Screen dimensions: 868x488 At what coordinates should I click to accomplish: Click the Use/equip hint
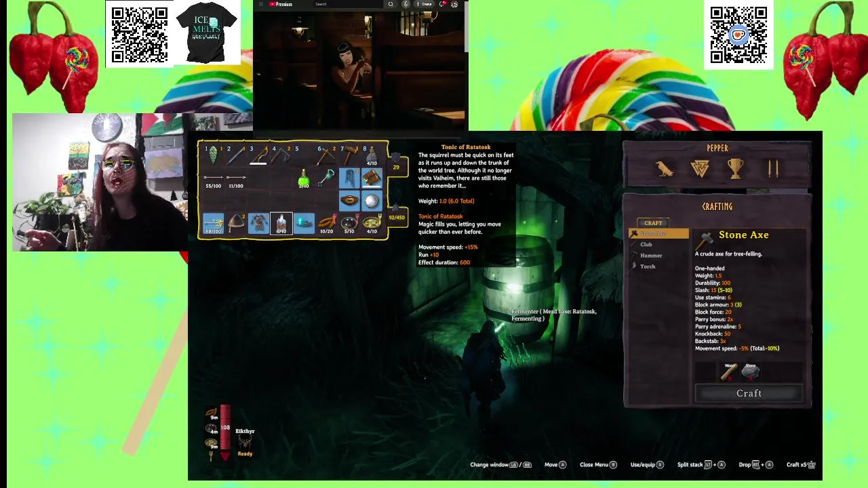click(x=647, y=465)
